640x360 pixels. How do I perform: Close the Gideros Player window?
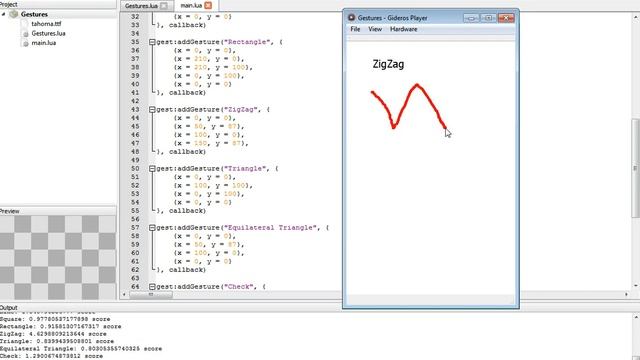point(506,18)
